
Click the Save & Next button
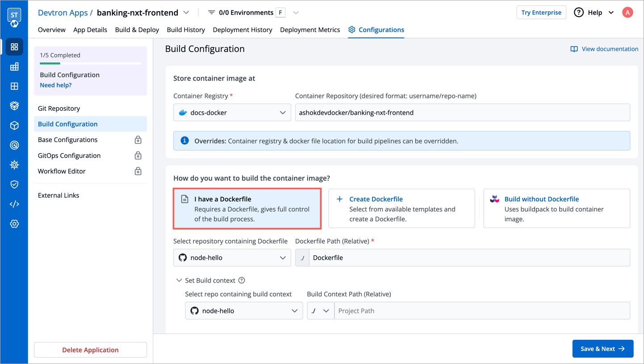pyautogui.click(x=602, y=349)
